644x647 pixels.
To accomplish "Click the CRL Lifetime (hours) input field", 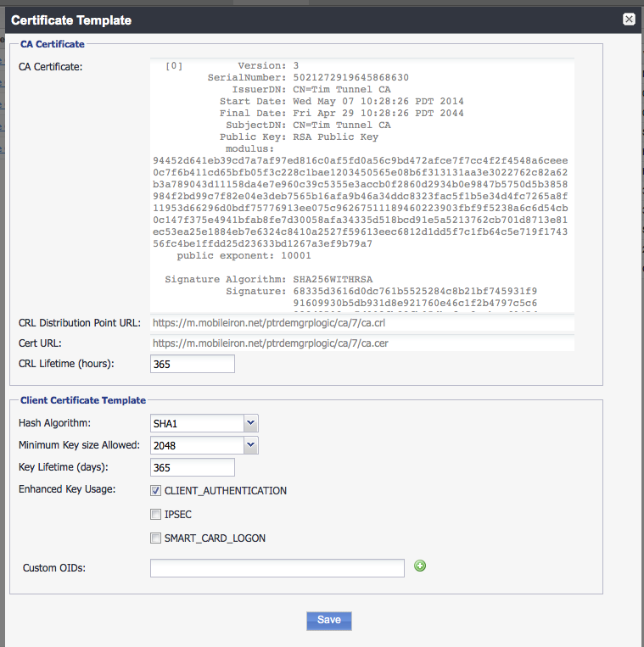I will coord(192,364).
